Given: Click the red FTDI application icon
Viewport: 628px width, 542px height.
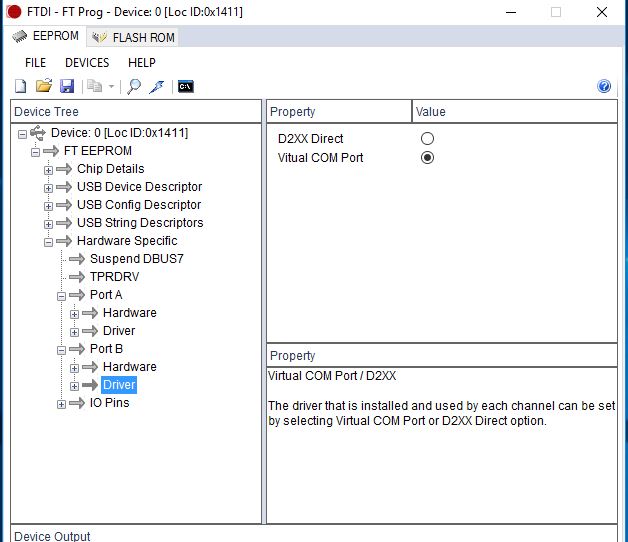Looking at the screenshot, I should click(14, 12).
